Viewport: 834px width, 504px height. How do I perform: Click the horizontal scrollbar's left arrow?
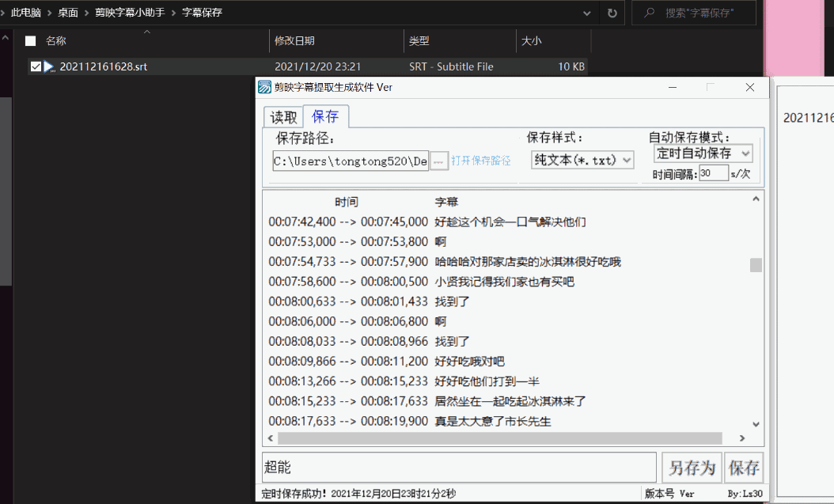tap(271, 438)
